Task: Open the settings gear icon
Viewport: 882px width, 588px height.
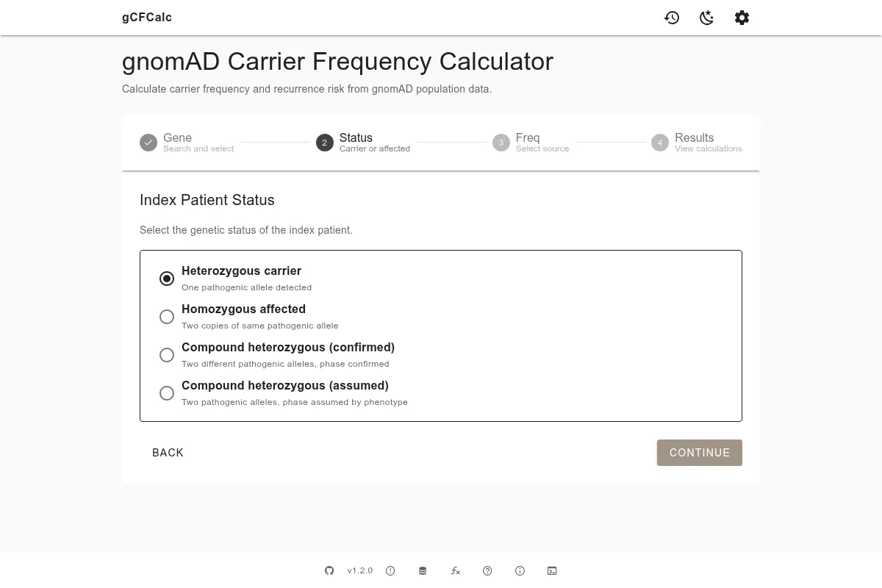Action: coord(742,18)
